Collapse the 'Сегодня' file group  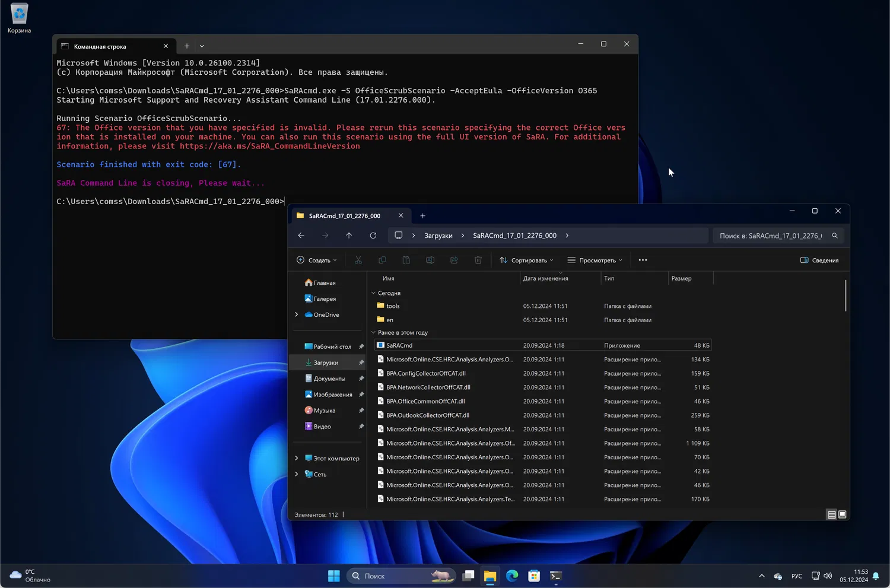point(373,293)
